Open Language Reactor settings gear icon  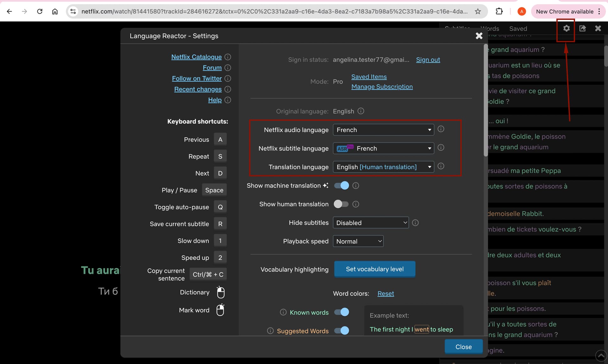(566, 28)
